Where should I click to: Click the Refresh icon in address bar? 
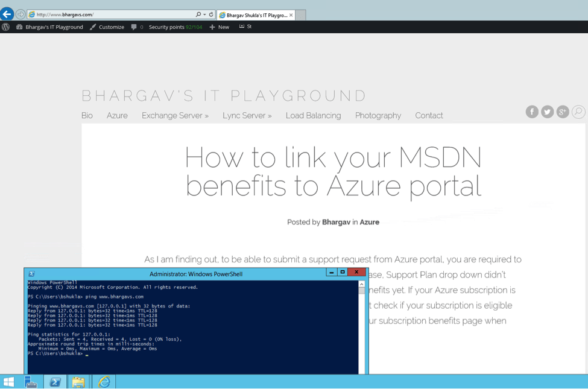click(x=211, y=14)
